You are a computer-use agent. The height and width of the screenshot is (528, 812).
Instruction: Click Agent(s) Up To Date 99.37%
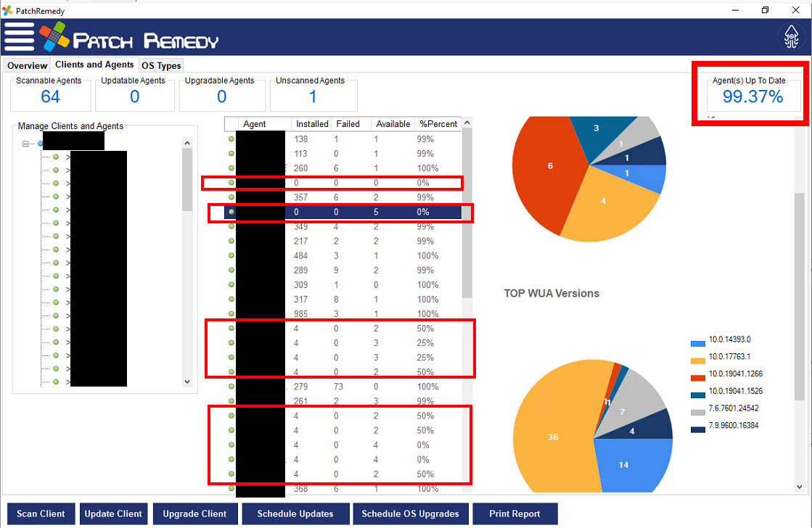point(753,96)
